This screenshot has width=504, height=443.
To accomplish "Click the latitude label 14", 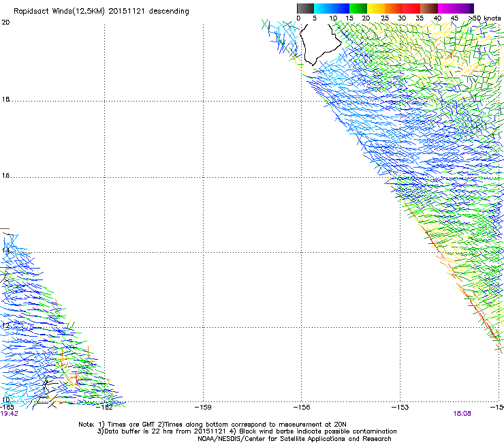I will click(x=5, y=251).
